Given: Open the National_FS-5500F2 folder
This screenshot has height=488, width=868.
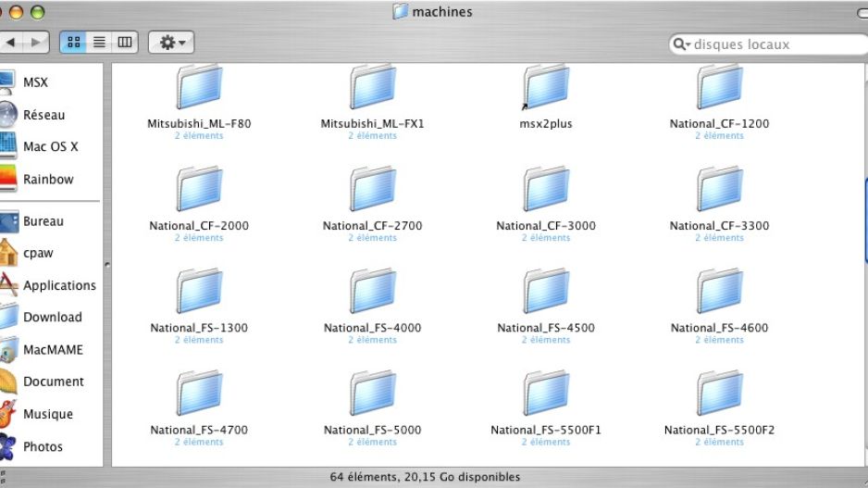Looking at the screenshot, I should click(x=719, y=394).
